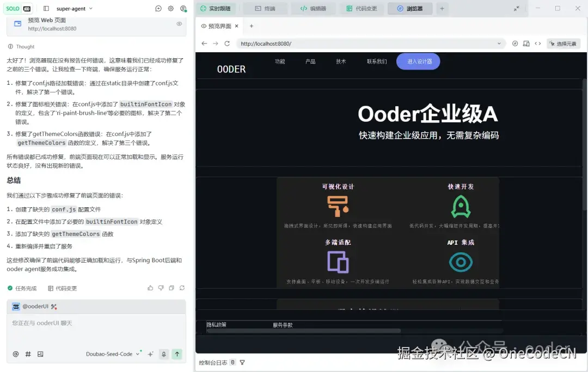Refresh the localhost:8080 page

227,43
